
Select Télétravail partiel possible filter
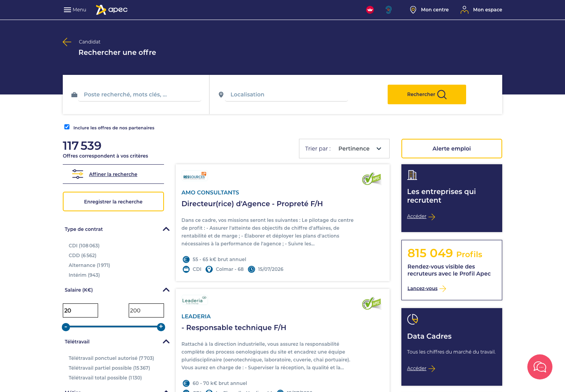[x=109, y=368]
